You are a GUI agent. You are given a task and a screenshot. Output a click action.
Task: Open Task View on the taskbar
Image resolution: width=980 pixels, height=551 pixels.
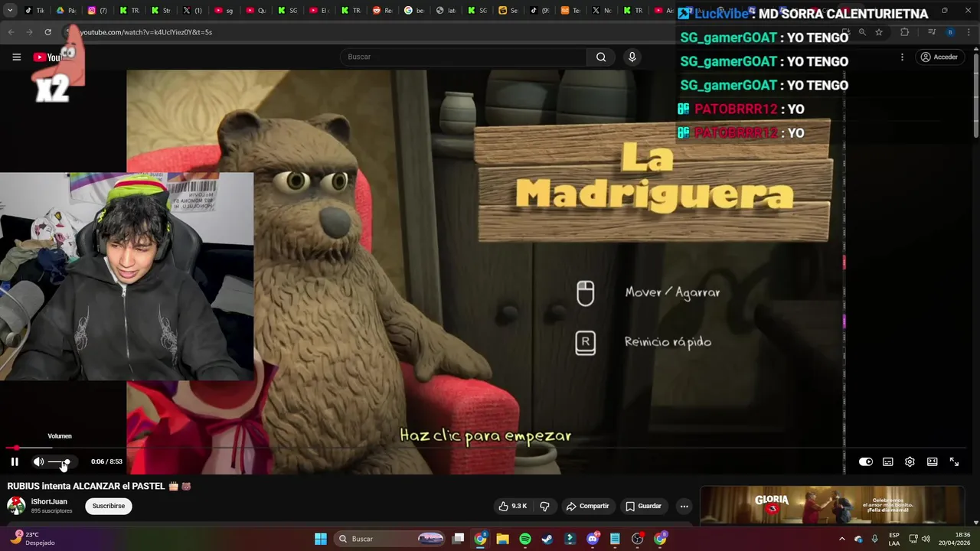tap(458, 539)
